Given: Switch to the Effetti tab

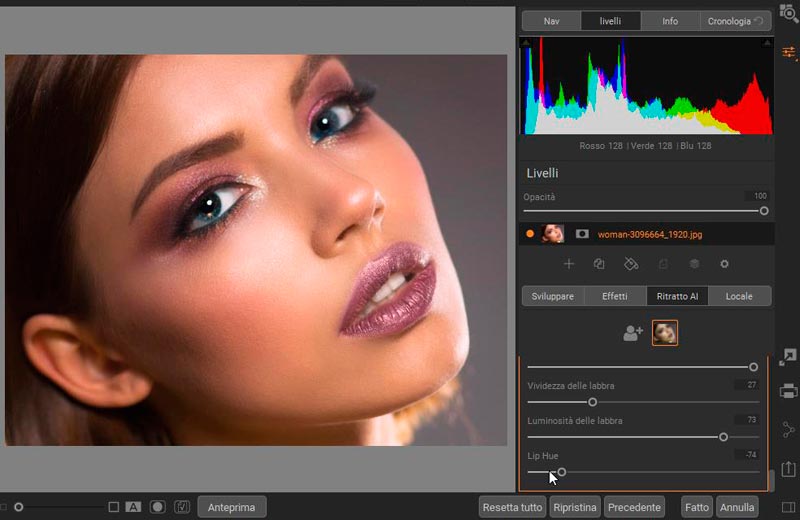Looking at the screenshot, I should [x=615, y=296].
